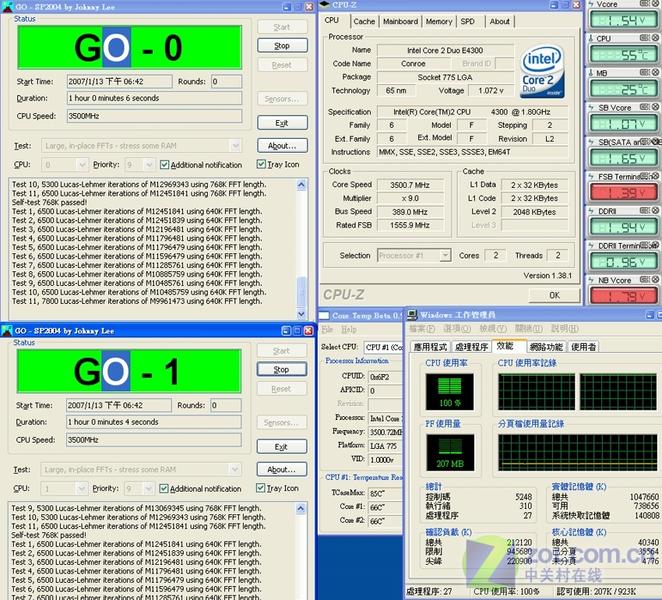The image size is (662, 600).
Task: Open the CPU dropdown in GO-1 window
Action: click(x=81, y=489)
